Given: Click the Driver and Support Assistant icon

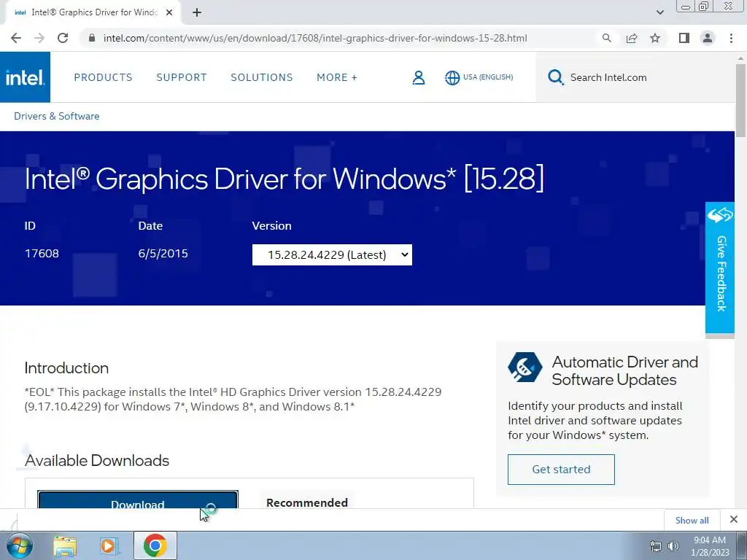Looking at the screenshot, I should 525,367.
